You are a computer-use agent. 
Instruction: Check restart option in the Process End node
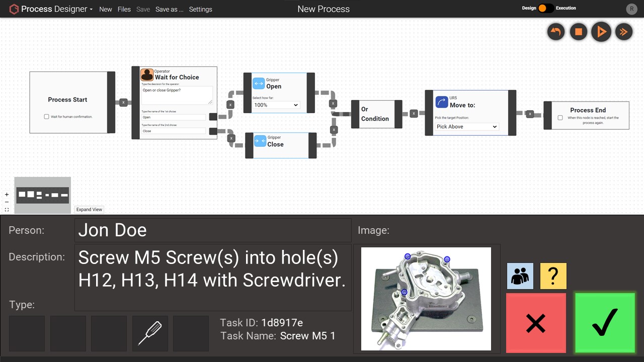click(560, 117)
